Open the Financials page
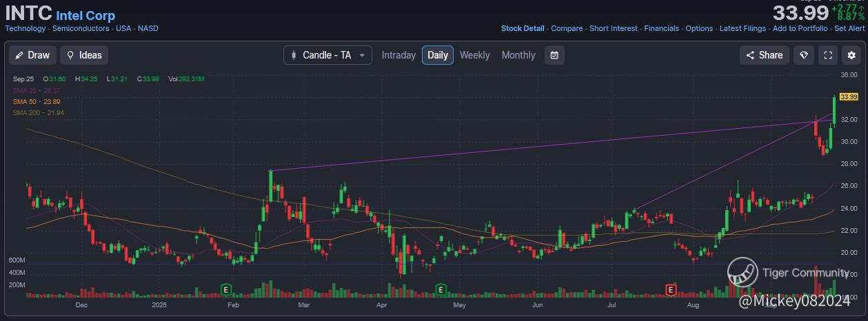The height and width of the screenshot is (321, 868). [x=662, y=28]
